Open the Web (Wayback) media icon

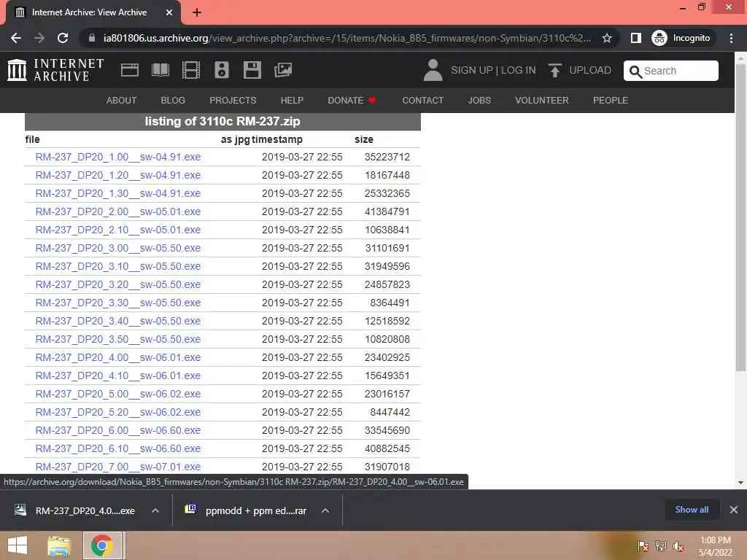(130, 70)
